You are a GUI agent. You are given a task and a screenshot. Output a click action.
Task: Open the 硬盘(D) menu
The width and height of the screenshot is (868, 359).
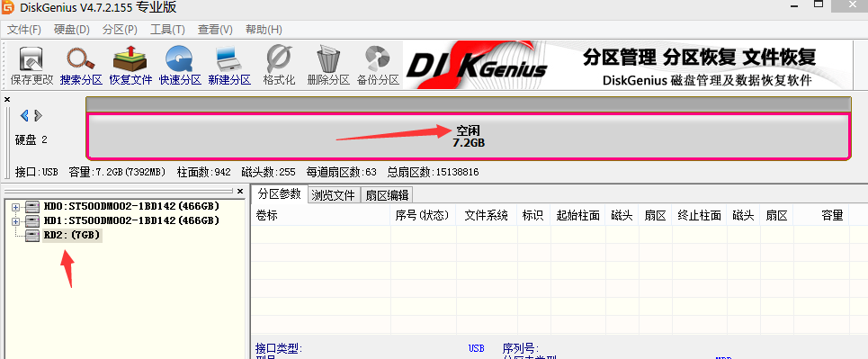point(72,30)
